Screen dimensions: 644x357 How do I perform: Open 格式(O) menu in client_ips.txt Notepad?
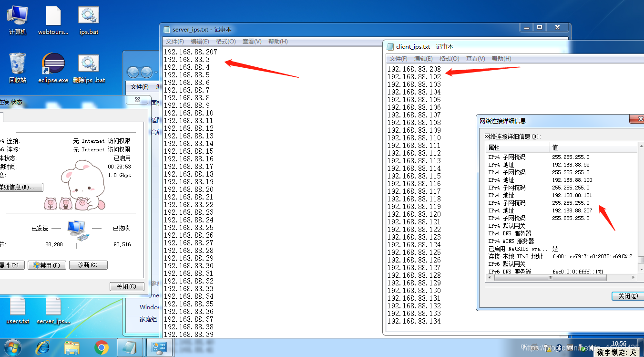click(x=449, y=59)
